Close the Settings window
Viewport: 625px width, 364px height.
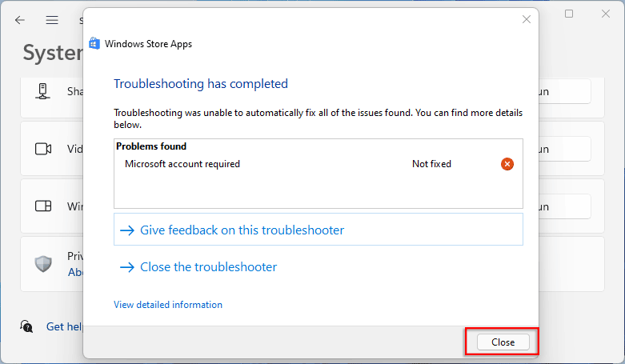[x=606, y=14]
